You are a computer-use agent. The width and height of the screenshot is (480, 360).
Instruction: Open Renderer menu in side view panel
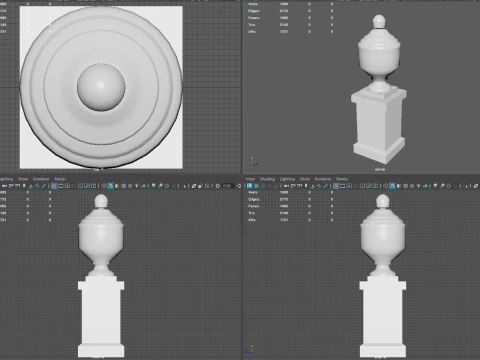[x=323, y=179]
